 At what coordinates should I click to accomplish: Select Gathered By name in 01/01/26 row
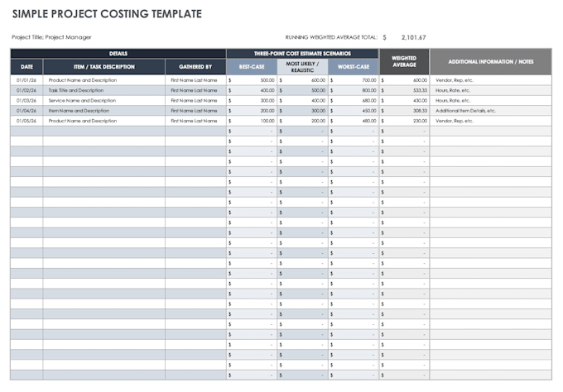pyautogui.click(x=195, y=80)
